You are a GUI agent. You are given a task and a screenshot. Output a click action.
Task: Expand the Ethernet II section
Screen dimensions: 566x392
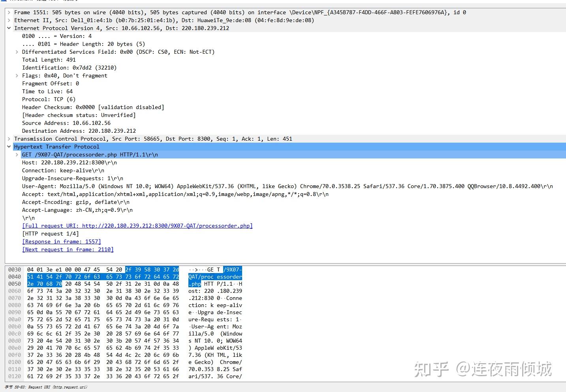pyautogui.click(x=9, y=20)
